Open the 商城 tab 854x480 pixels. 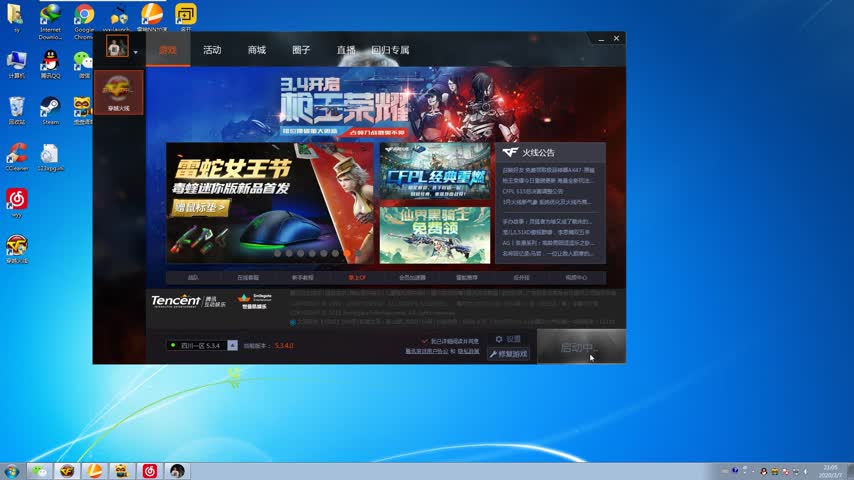257,50
